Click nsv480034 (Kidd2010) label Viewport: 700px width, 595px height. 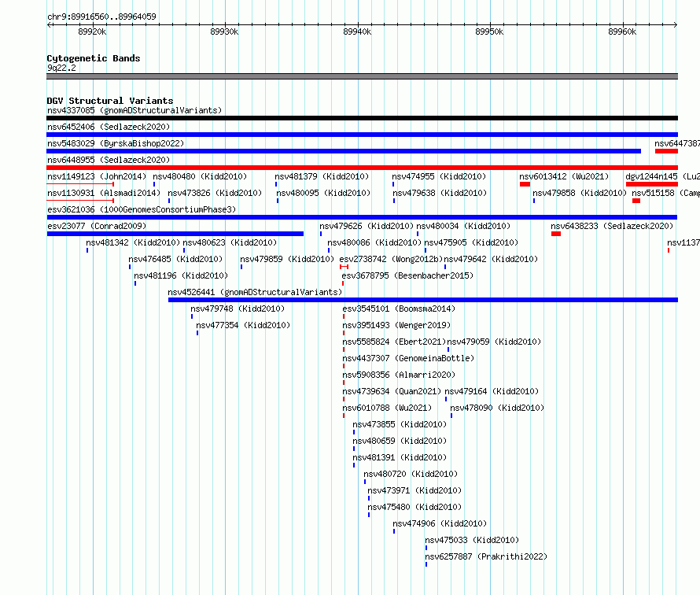[x=463, y=226]
